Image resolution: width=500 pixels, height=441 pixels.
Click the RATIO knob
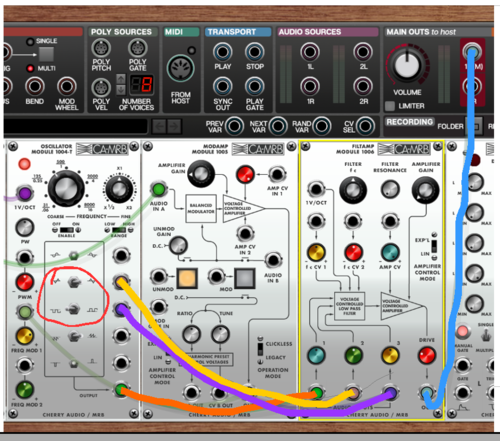[191, 334]
